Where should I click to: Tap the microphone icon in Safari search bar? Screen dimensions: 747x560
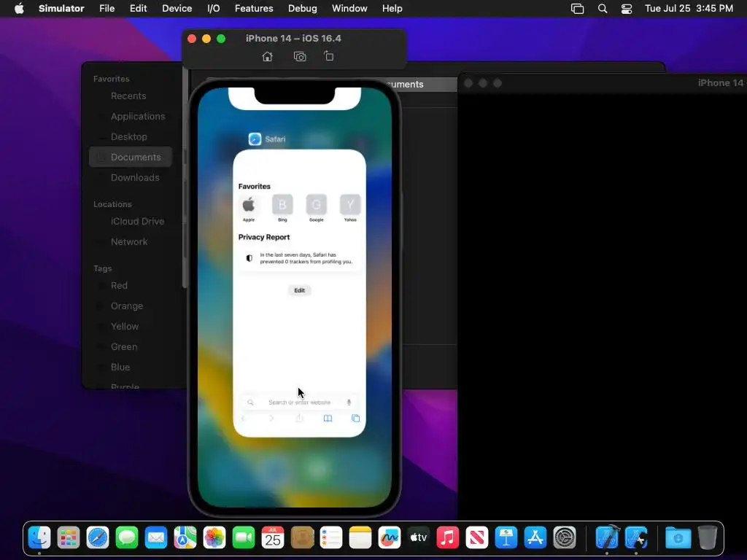click(349, 402)
